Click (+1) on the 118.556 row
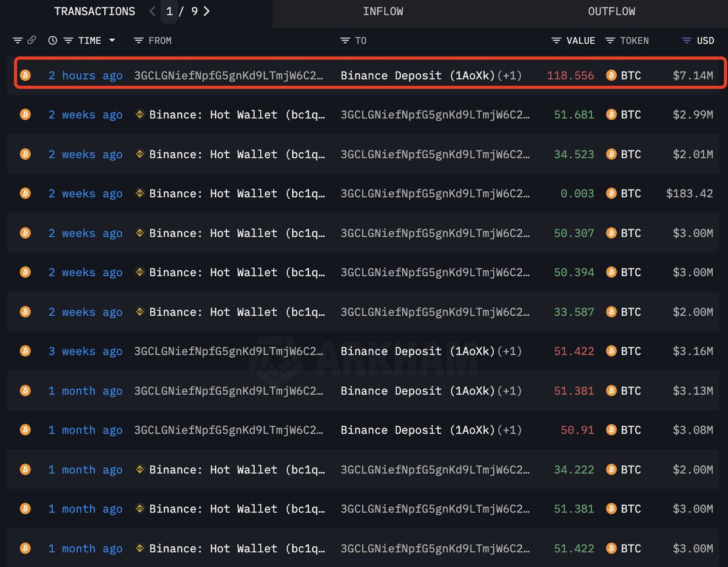 click(510, 75)
